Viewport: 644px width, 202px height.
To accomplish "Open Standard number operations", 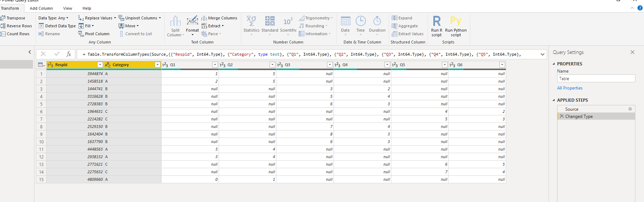I will [x=270, y=25].
